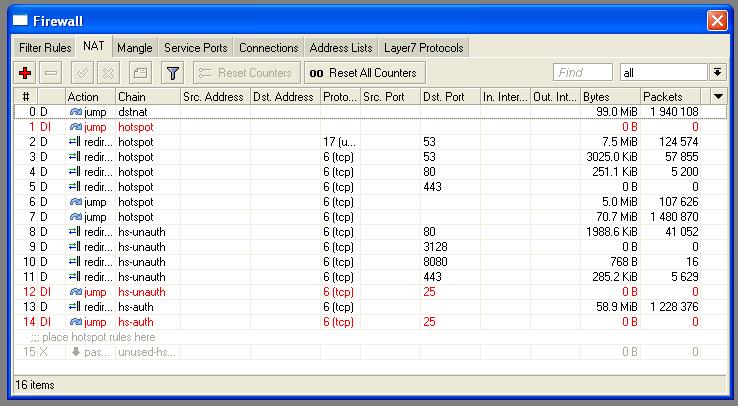
Task: Close the Firewall window
Action: coord(717,21)
